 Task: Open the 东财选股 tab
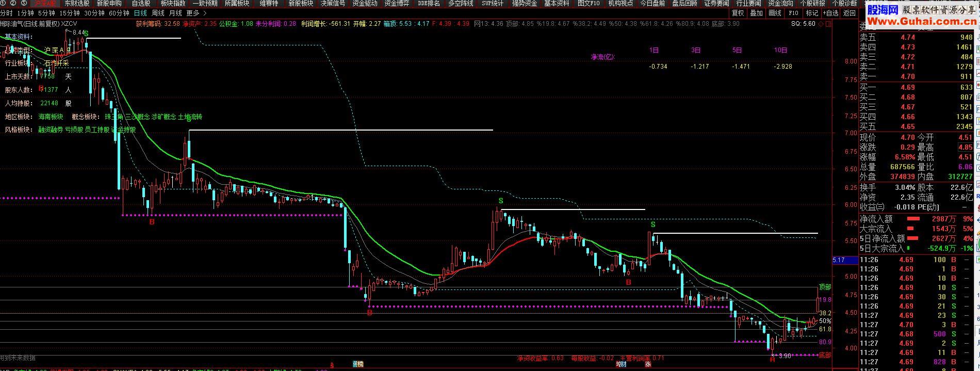[77, 3]
